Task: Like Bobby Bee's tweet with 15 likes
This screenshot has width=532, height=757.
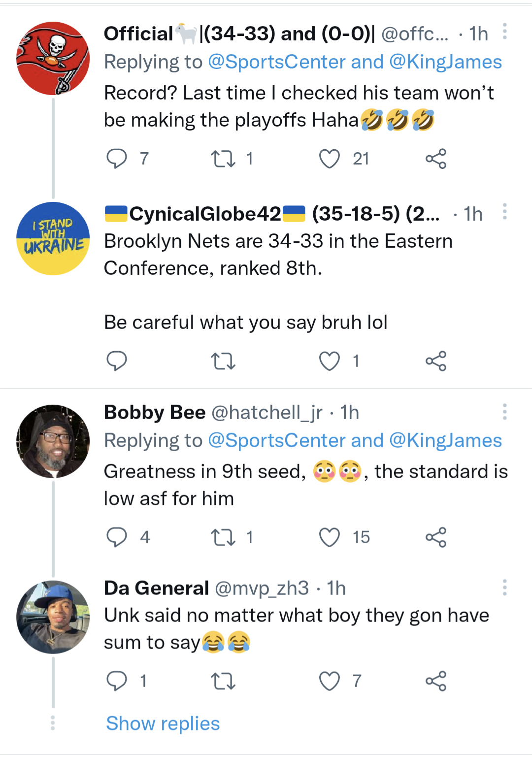Action: (x=329, y=537)
